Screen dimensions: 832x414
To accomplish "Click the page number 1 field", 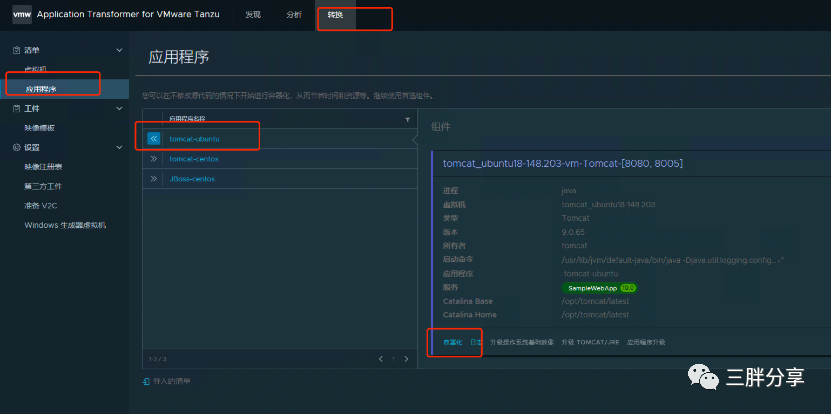I will point(393,359).
